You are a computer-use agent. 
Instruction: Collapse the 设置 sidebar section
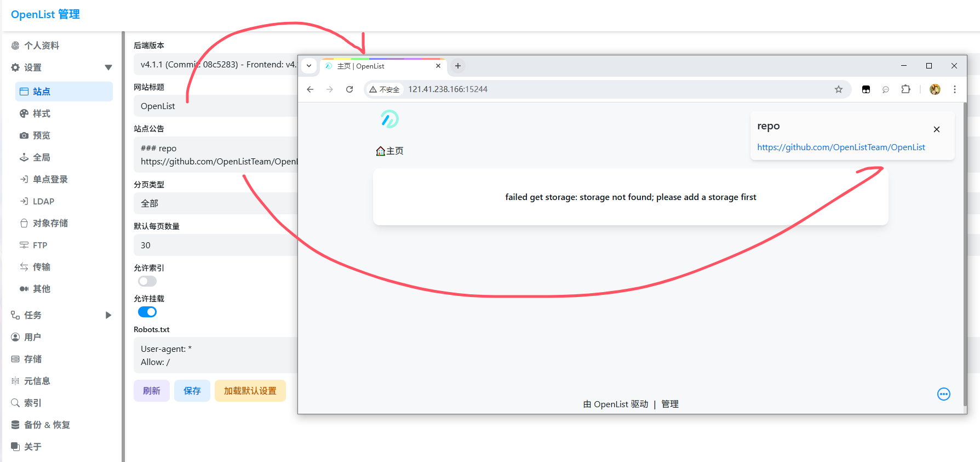[108, 67]
